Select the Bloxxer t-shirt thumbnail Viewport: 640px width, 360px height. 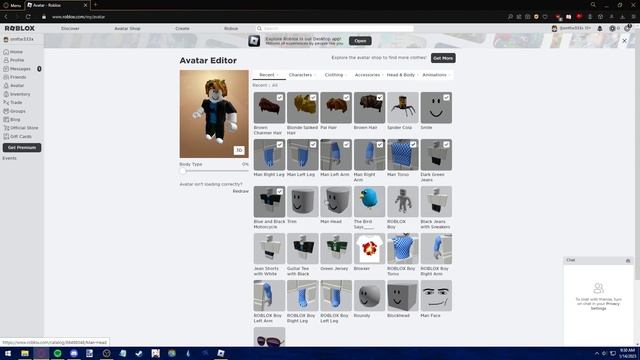click(x=369, y=249)
